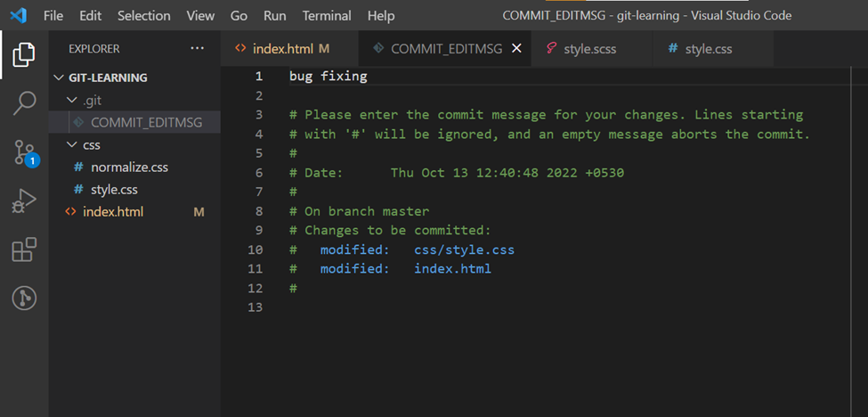The width and height of the screenshot is (868, 417).
Task: Open the Git Graph icon in activity bar
Action: click(24, 298)
